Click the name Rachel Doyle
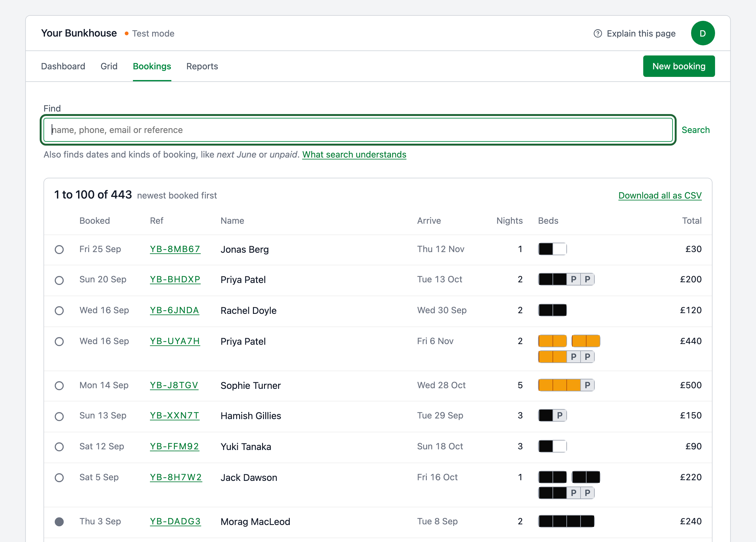Screen dimensions: 756x542 pos(248,310)
